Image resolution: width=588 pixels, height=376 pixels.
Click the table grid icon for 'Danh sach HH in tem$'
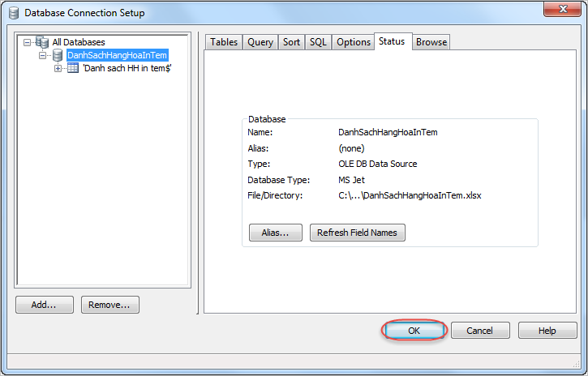tap(73, 68)
